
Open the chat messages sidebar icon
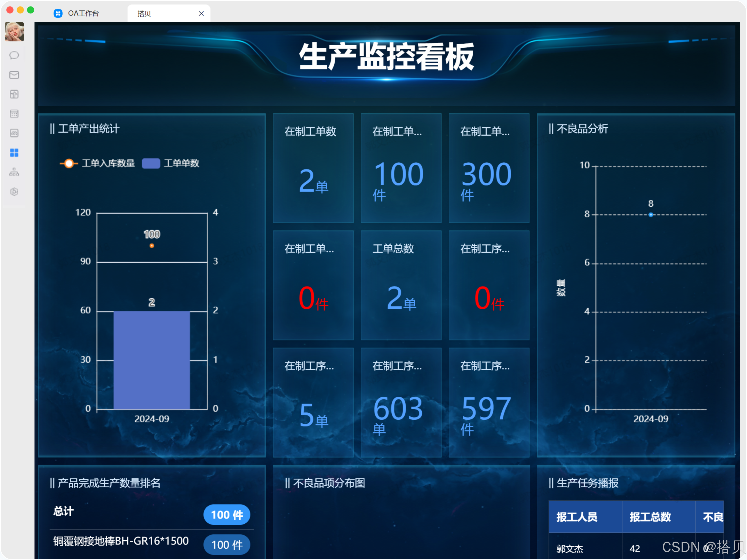(14, 55)
